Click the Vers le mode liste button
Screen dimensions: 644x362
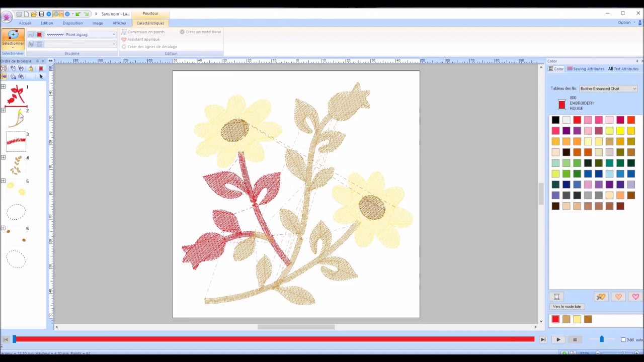click(x=567, y=307)
